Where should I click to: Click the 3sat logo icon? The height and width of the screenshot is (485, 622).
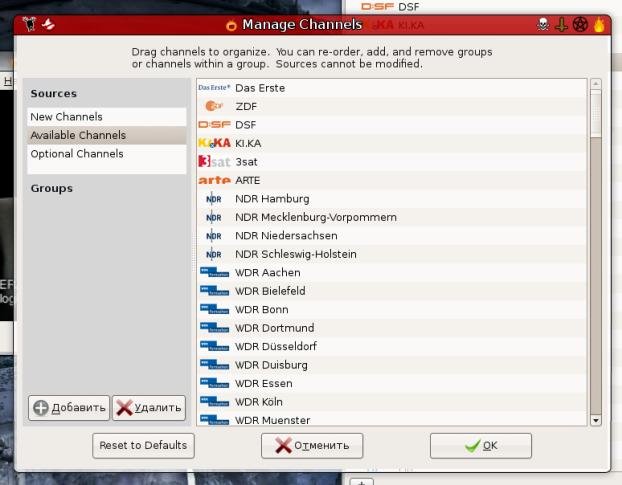(214, 161)
